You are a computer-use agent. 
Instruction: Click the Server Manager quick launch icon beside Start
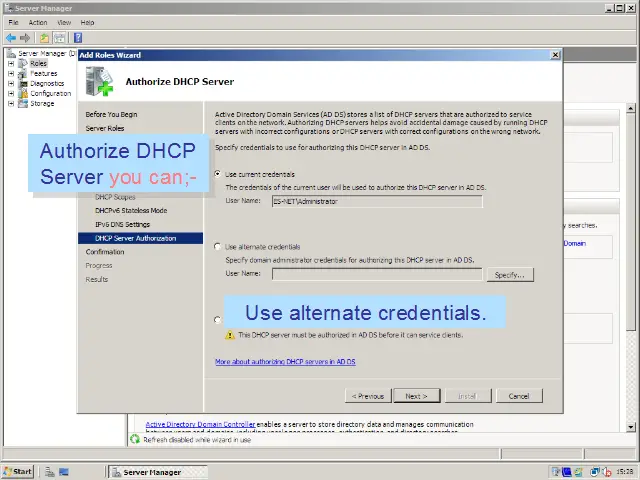point(50,472)
